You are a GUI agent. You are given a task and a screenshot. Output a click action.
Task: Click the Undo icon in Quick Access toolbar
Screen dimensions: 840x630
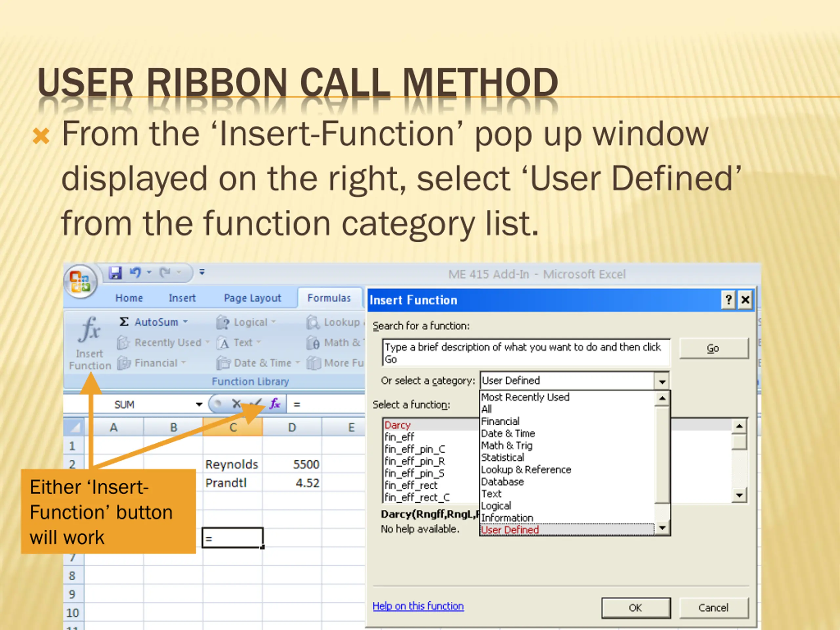[x=135, y=272]
